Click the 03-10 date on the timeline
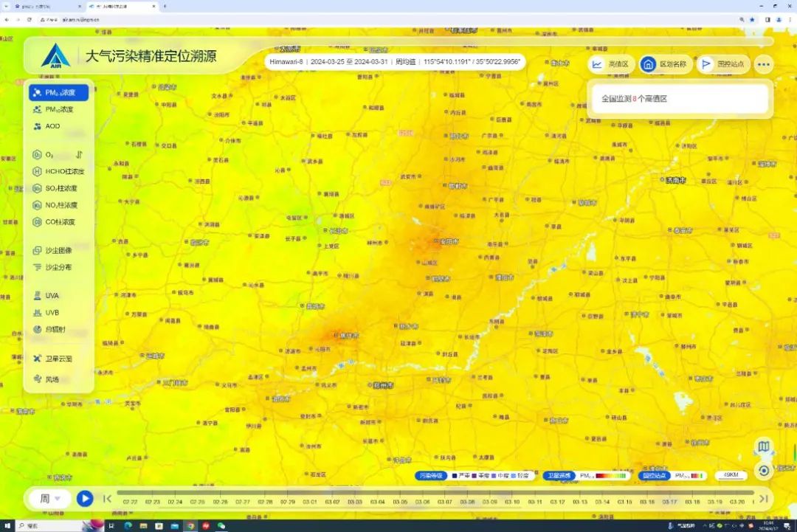The width and height of the screenshot is (797, 532). (512, 502)
